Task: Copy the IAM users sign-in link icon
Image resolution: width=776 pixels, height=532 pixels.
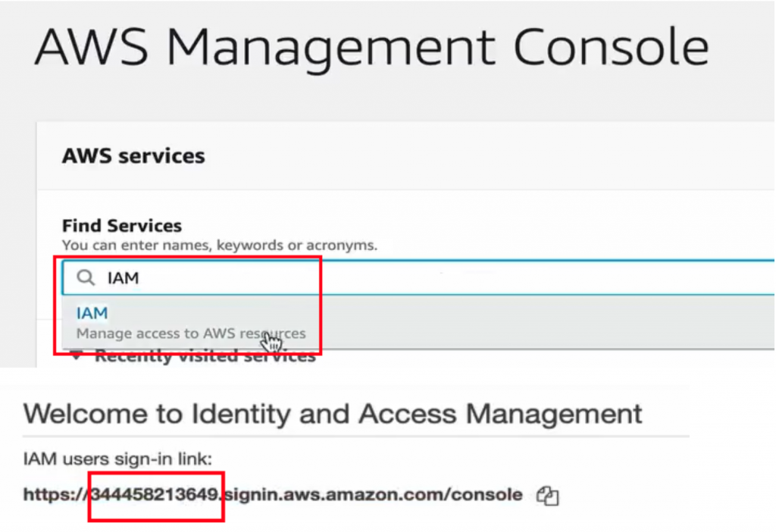Action: (548, 496)
